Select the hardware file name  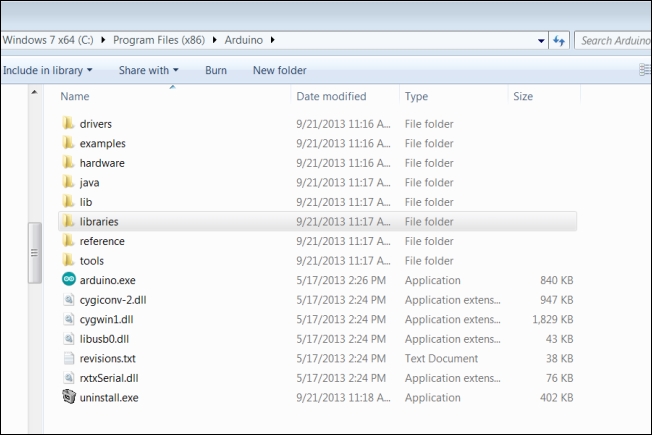tap(102, 163)
